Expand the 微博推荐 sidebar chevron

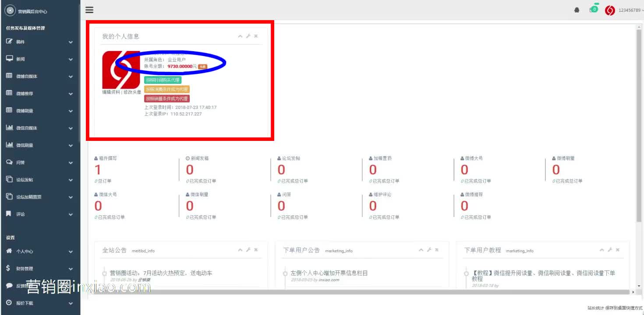71,94
